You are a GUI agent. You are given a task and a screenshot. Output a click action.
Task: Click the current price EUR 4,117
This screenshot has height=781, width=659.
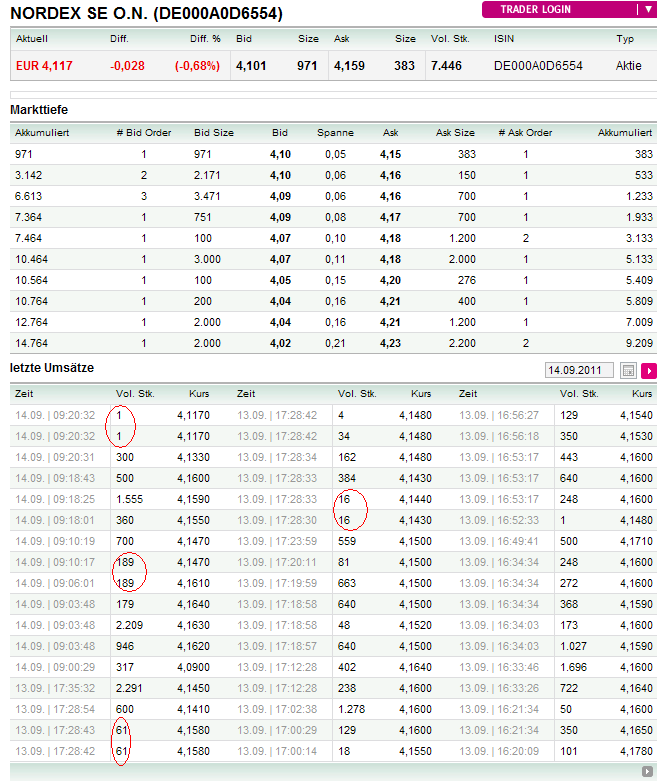44,66
